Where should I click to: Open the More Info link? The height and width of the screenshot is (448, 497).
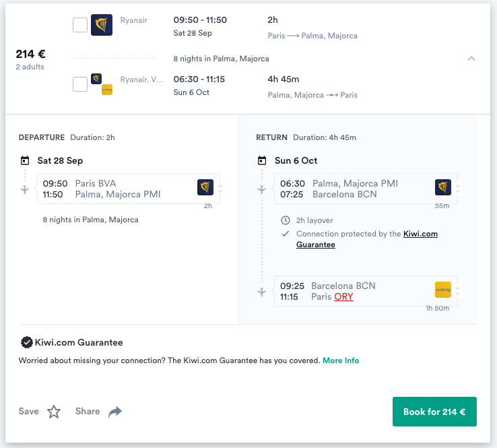click(341, 360)
